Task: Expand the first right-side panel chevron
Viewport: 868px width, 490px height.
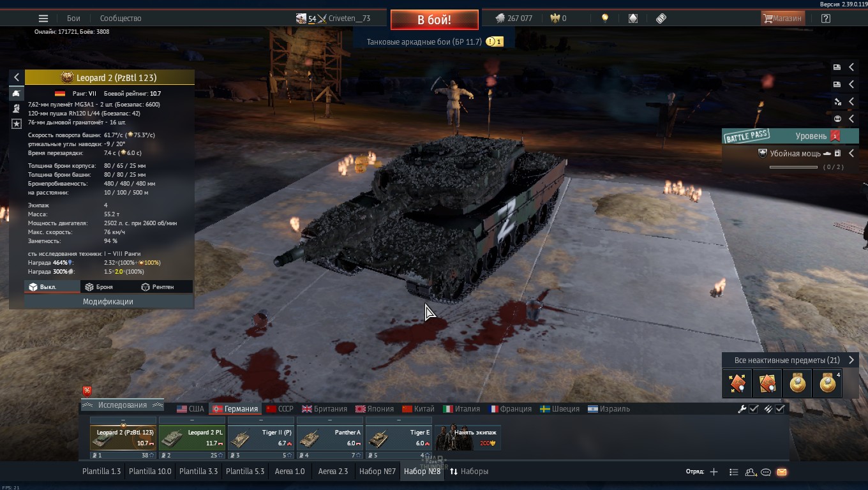Action: point(851,67)
